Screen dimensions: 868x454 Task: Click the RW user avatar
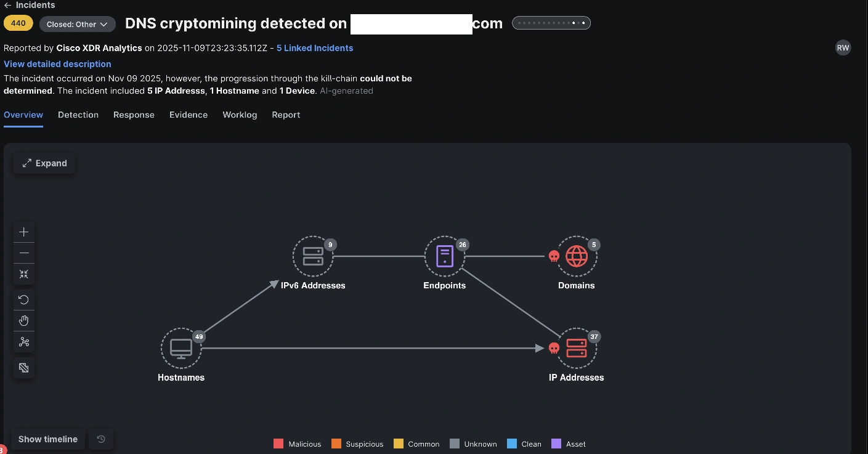tap(843, 47)
